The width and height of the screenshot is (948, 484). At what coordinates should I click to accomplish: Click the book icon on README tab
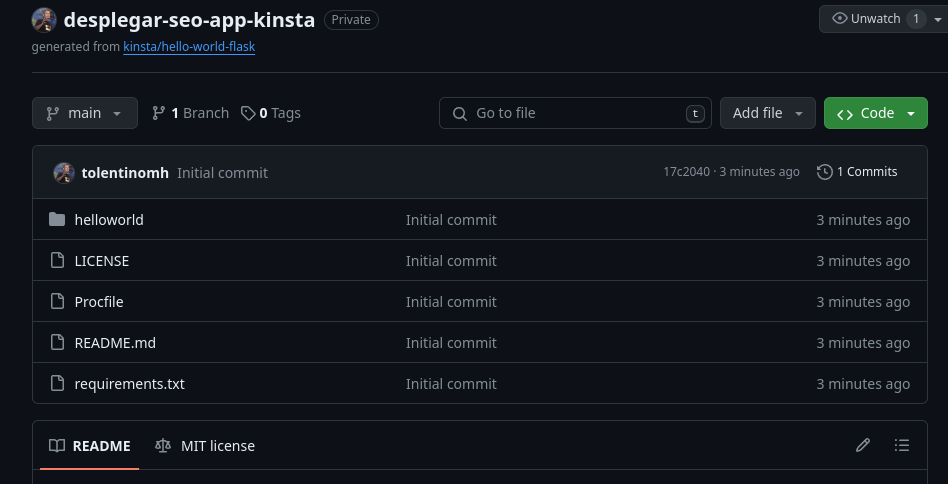pos(57,446)
